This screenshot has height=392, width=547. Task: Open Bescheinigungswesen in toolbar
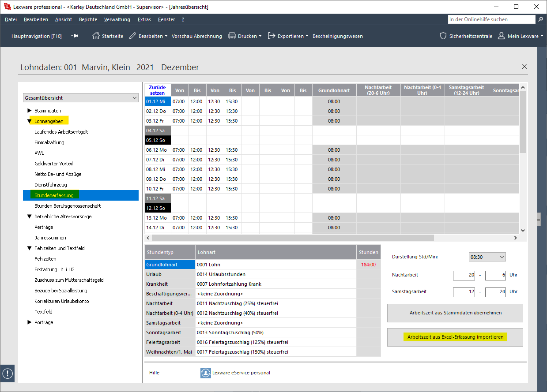click(338, 36)
